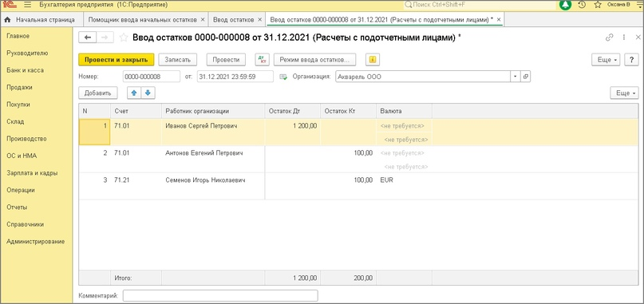Open Руководителю section
Viewport: 644px width, 304px height.
point(27,53)
